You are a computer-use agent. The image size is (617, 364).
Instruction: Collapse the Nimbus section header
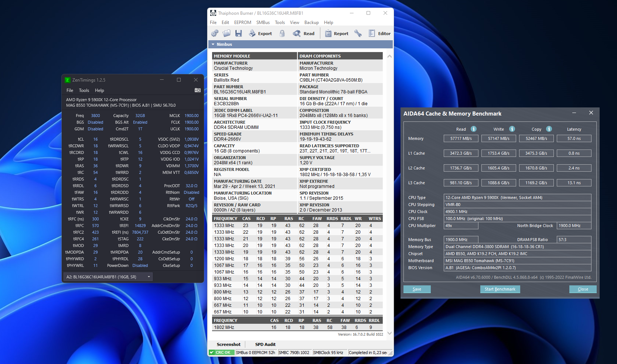point(213,44)
